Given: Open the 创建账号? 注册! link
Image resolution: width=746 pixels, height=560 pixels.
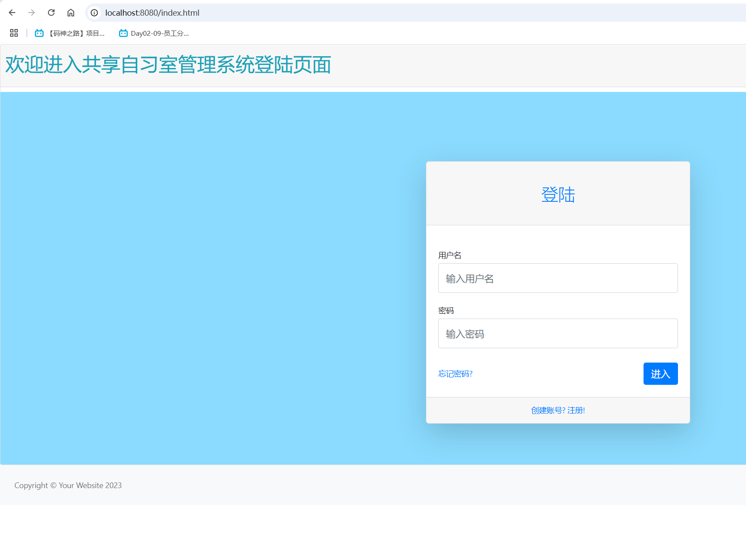Looking at the screenshot, I should [558, 411].
